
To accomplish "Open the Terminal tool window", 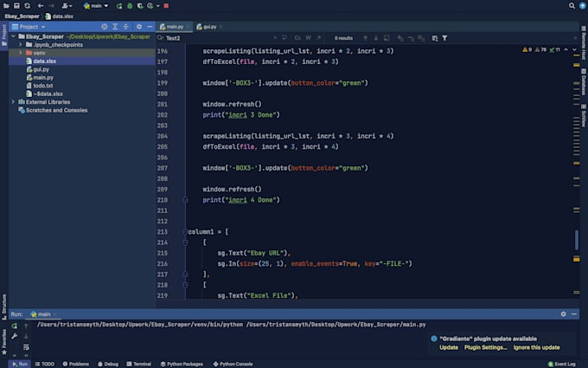I will click(138, 364).
